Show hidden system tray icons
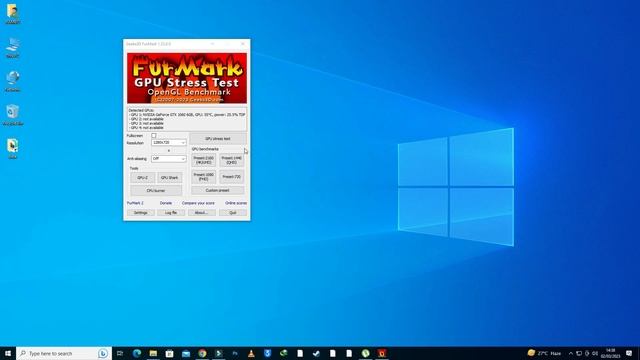Screen dimensions: 640x360 coord(571,353)
